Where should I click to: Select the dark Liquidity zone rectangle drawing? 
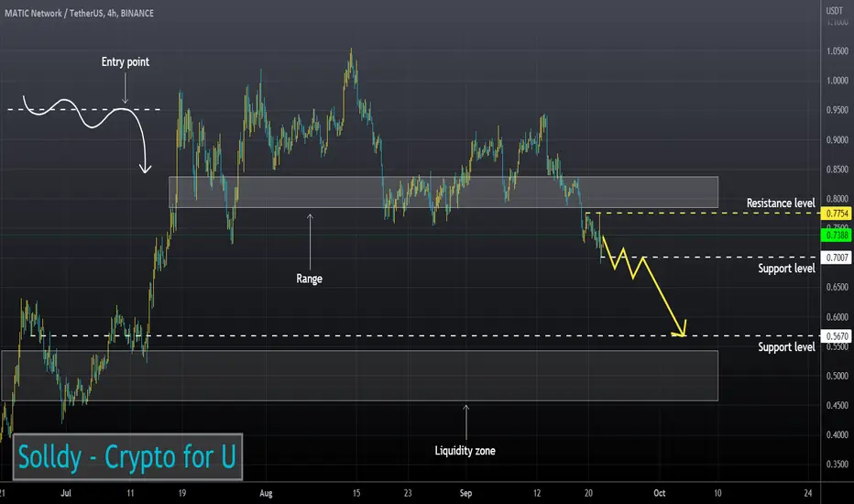coord(359,376)
